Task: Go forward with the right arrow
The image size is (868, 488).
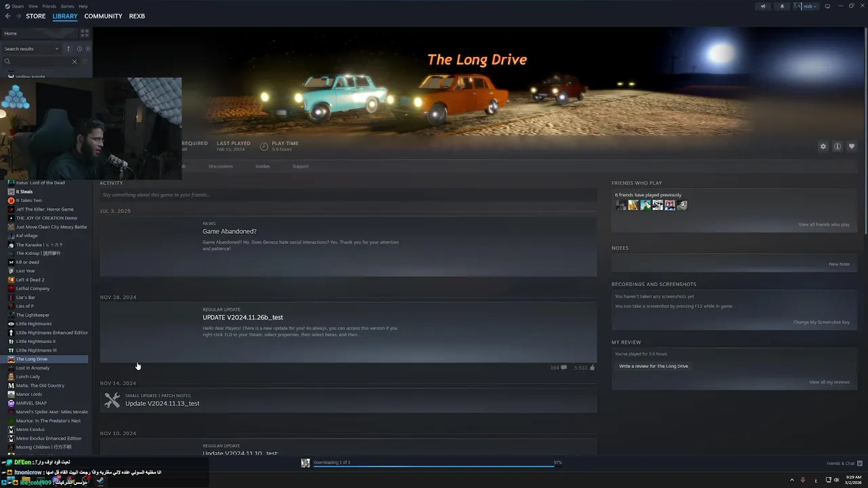Action: pos(18,16)
